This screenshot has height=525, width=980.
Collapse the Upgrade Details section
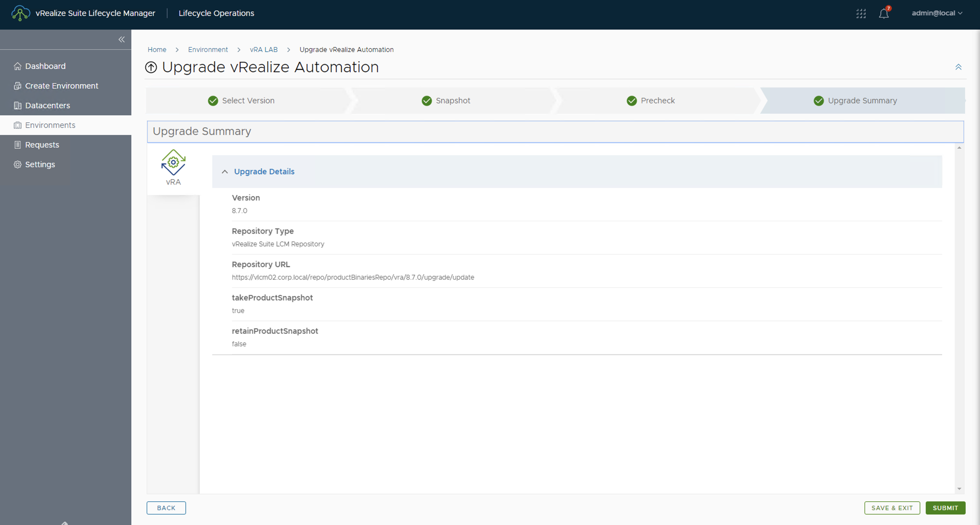[x=225, y=172]
